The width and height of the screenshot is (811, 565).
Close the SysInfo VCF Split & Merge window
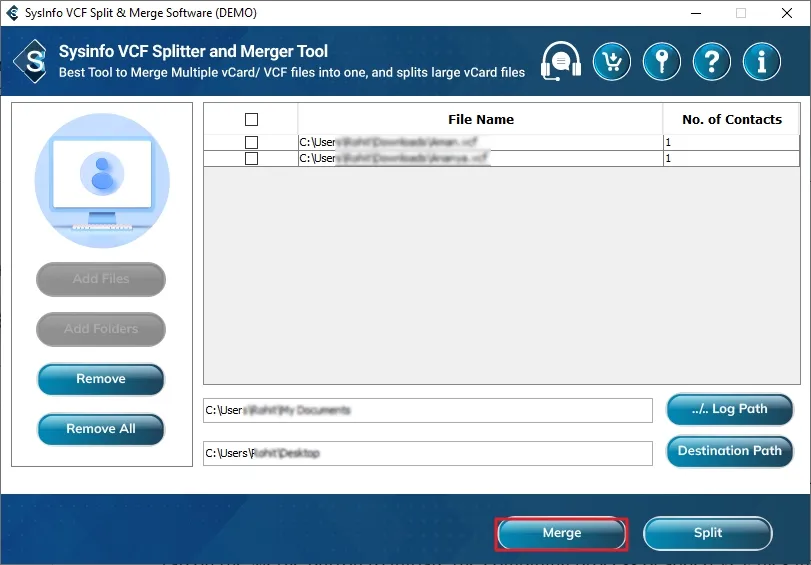(787, 13)
